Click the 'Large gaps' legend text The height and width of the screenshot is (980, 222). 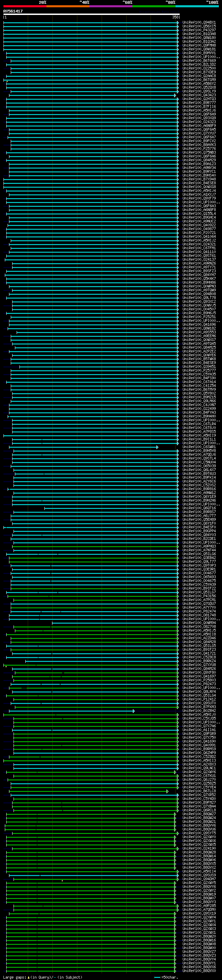[15, 977]
